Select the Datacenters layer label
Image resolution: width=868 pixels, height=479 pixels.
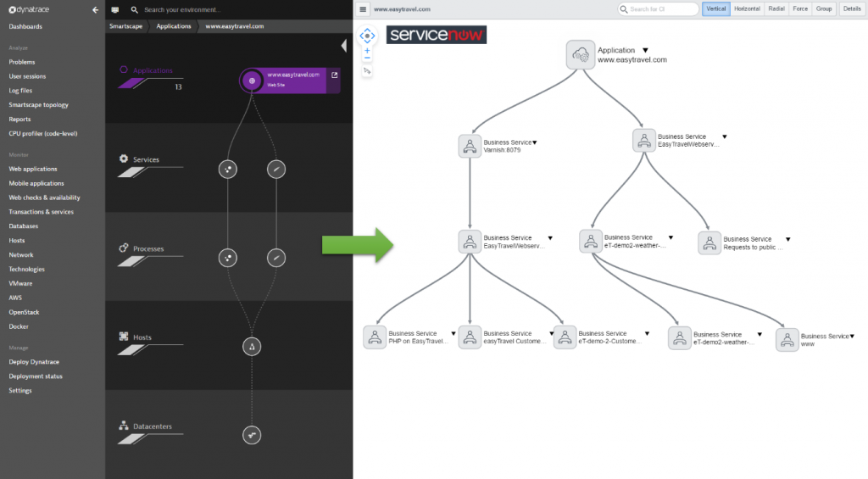point(153,426)
